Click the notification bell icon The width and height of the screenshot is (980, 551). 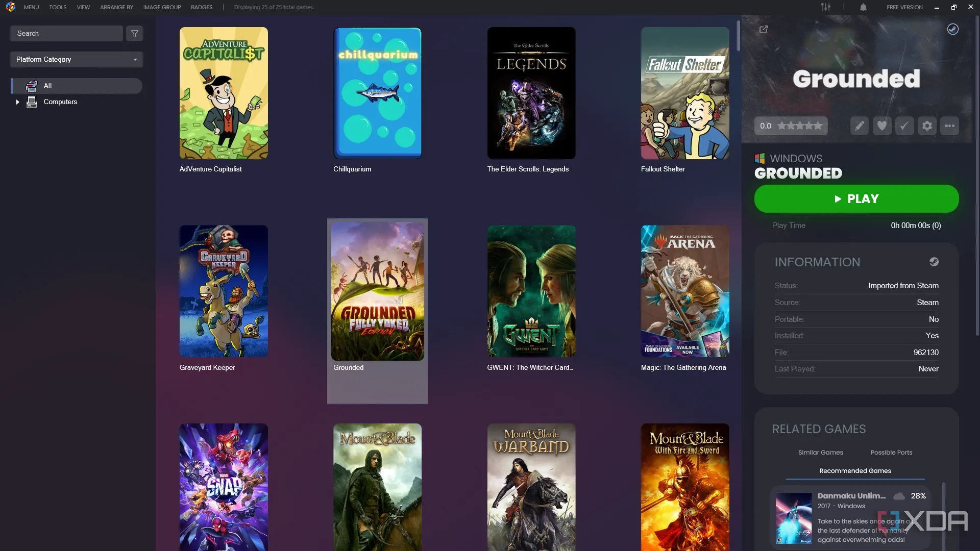point(863,7)
